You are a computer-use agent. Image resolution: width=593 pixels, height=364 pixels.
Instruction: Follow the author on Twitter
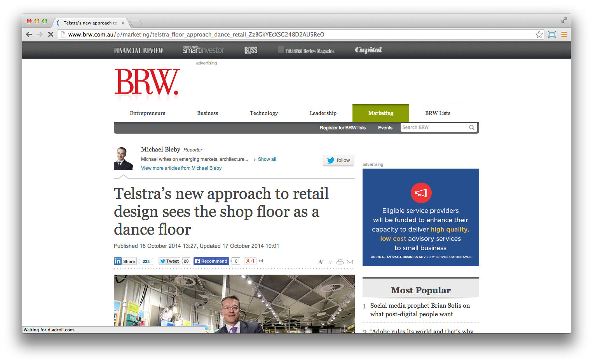point(338,160)
